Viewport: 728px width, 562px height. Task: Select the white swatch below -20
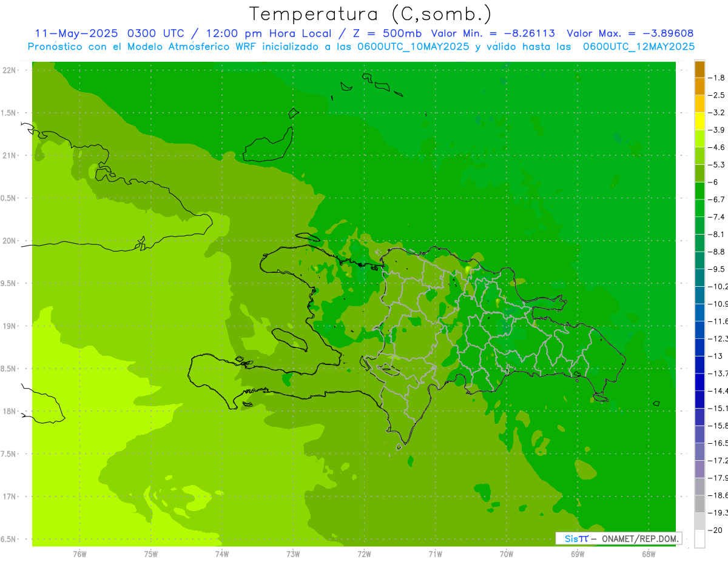(699, 539)
